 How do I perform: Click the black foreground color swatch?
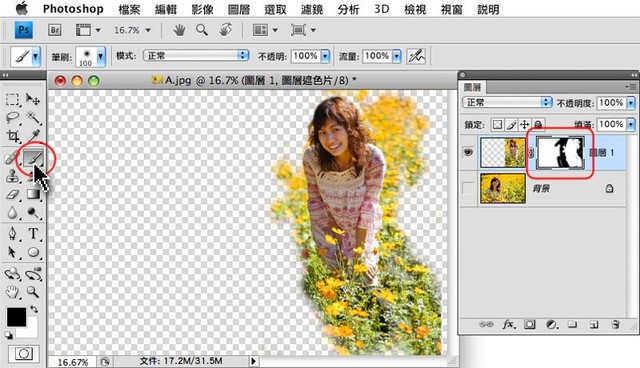point(16,317)
